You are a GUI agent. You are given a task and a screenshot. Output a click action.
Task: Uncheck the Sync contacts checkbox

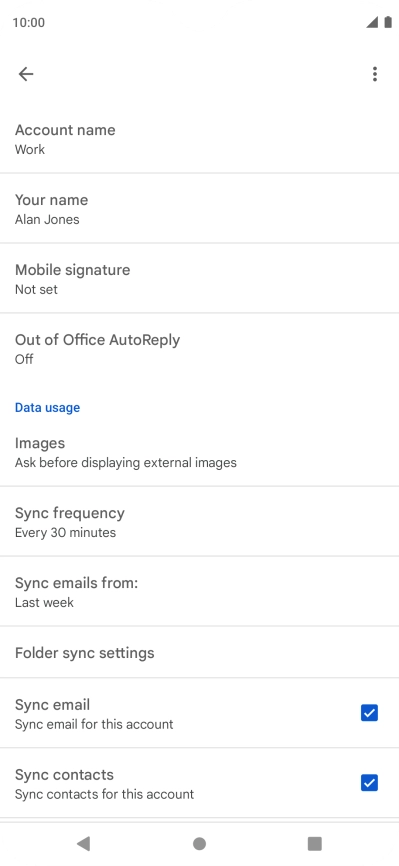coord(369,783)
